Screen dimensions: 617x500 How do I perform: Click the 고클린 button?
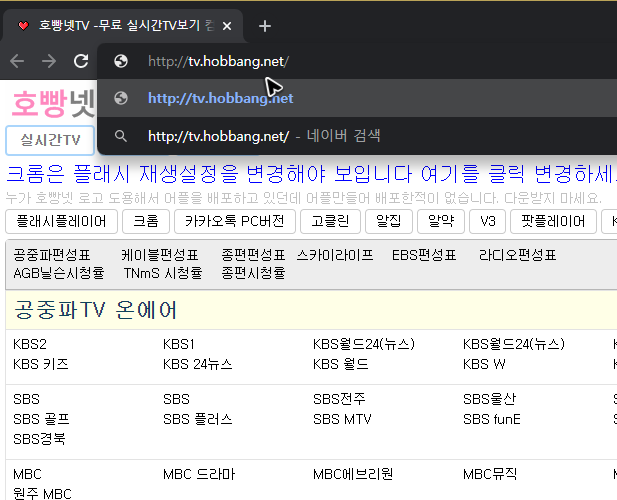330,221
